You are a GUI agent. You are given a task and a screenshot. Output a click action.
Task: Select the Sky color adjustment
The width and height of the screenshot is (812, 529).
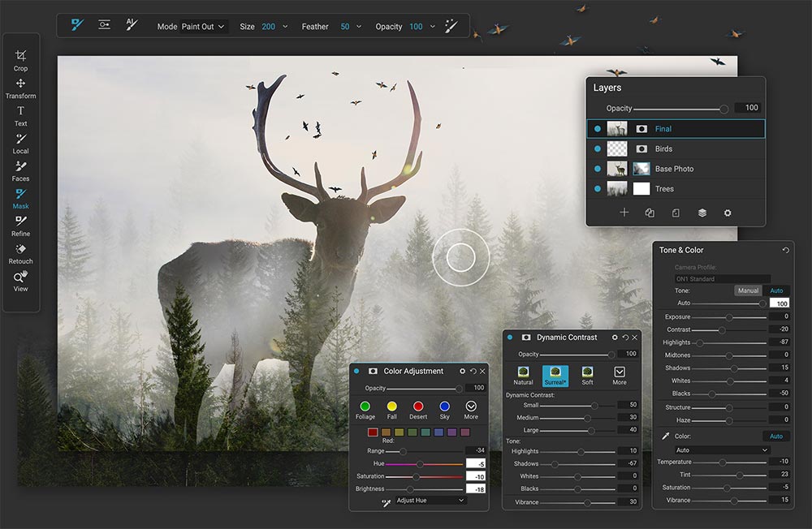(x=447, y=405)
